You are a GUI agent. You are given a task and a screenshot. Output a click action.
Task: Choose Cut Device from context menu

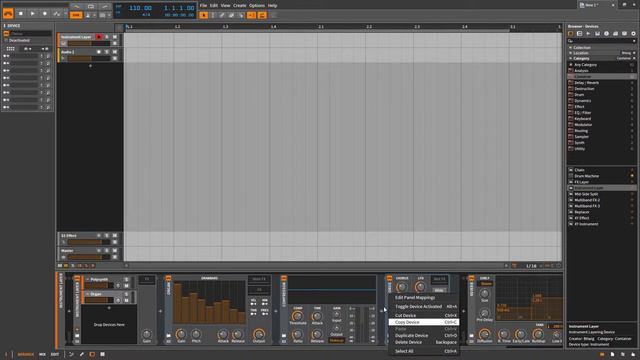[x=424, y=315]
